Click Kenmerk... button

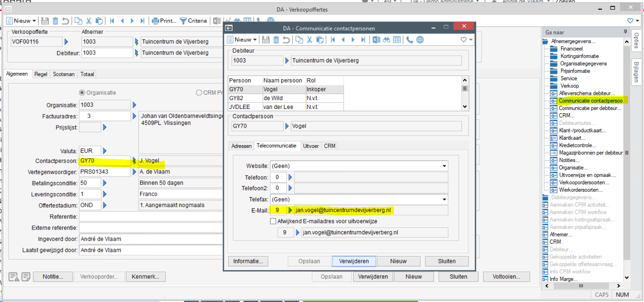[x=146, y=277]
